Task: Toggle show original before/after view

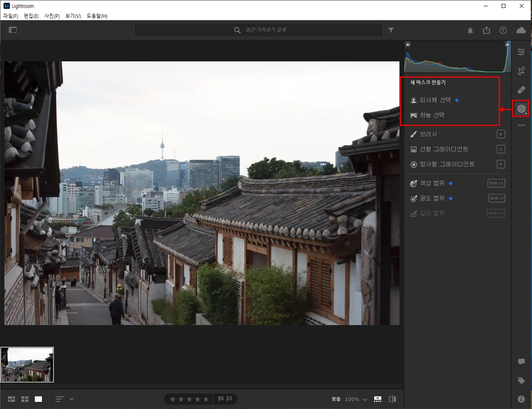Action: (392, 399)
